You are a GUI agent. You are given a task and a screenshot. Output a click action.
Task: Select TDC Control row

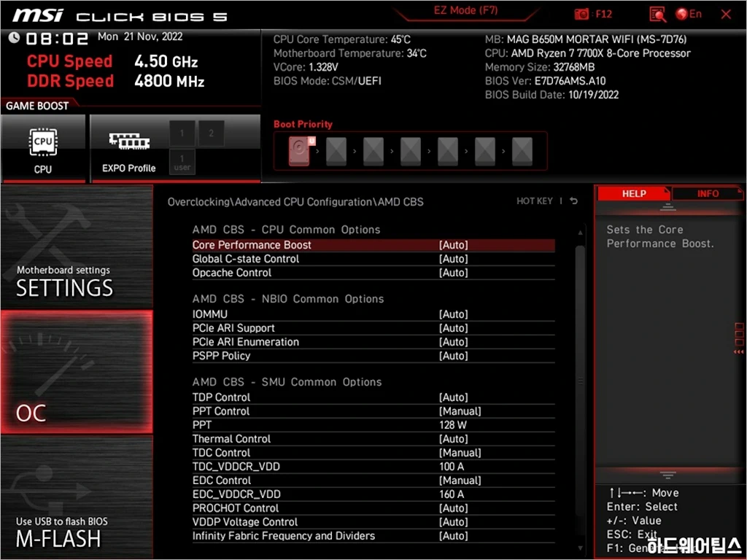point(373,452)
